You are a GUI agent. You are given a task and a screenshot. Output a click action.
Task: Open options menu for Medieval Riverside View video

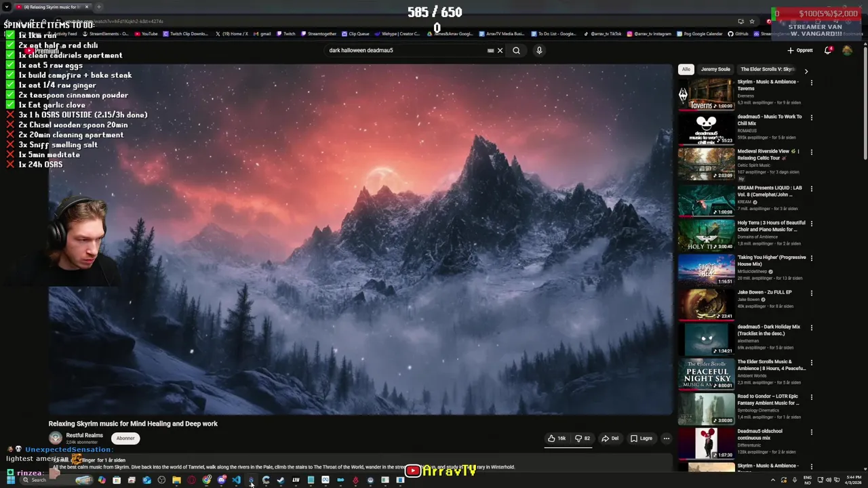point(811,152)
